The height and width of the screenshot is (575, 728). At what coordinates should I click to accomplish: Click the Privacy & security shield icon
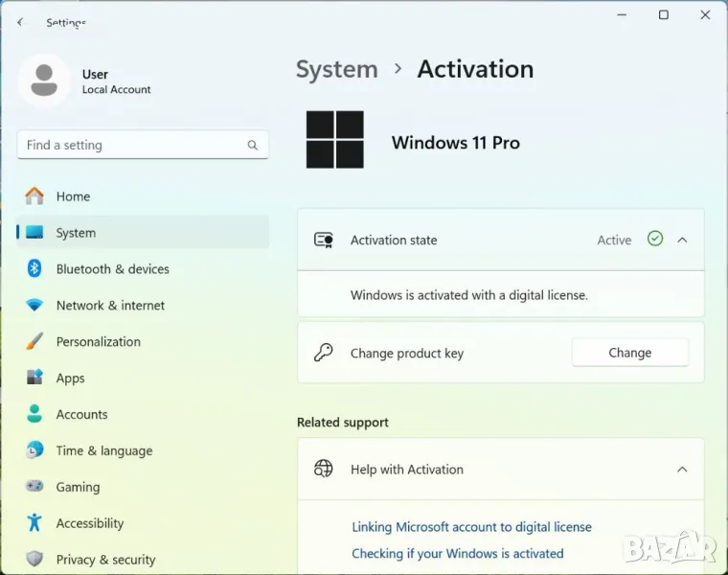(34, 560)
